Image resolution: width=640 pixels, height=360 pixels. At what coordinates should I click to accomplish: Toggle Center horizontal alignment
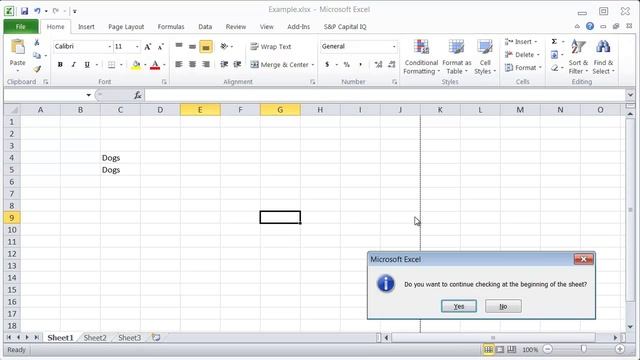(192, 64)
